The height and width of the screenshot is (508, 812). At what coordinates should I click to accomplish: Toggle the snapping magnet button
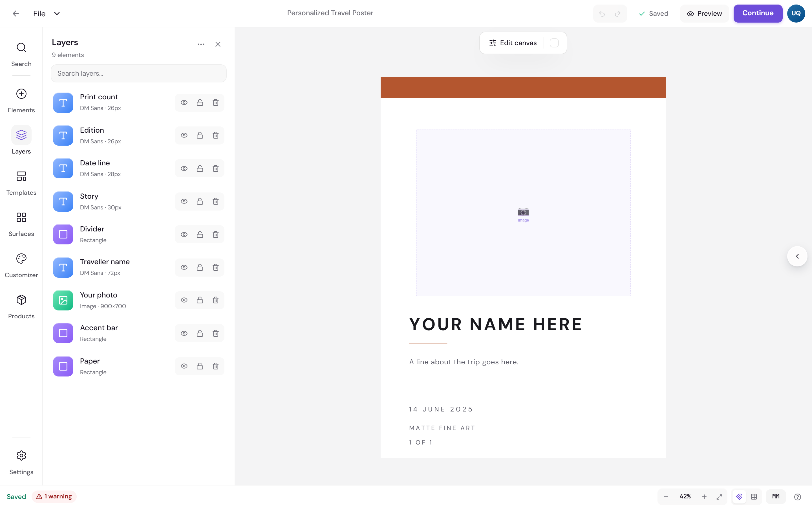tap(739, 497)
